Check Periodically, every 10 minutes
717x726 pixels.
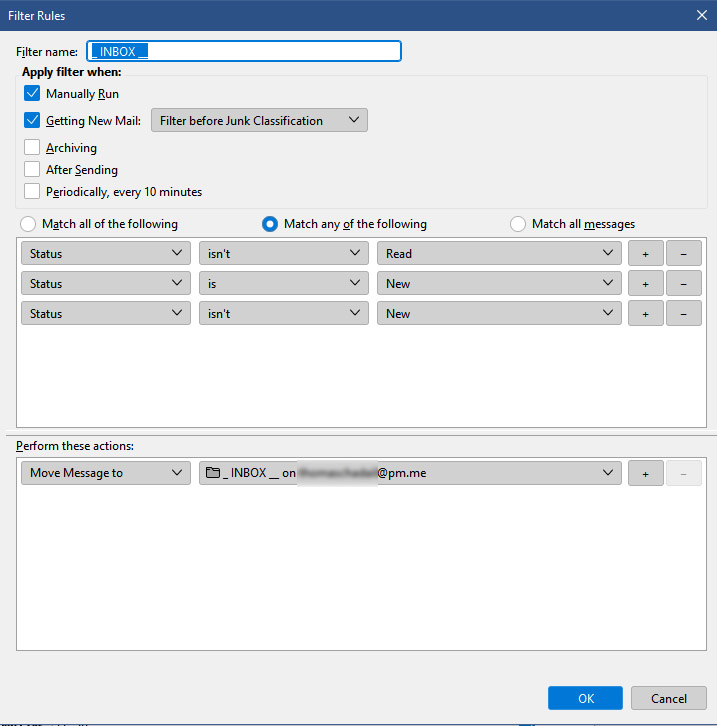[x=32, y=191]
